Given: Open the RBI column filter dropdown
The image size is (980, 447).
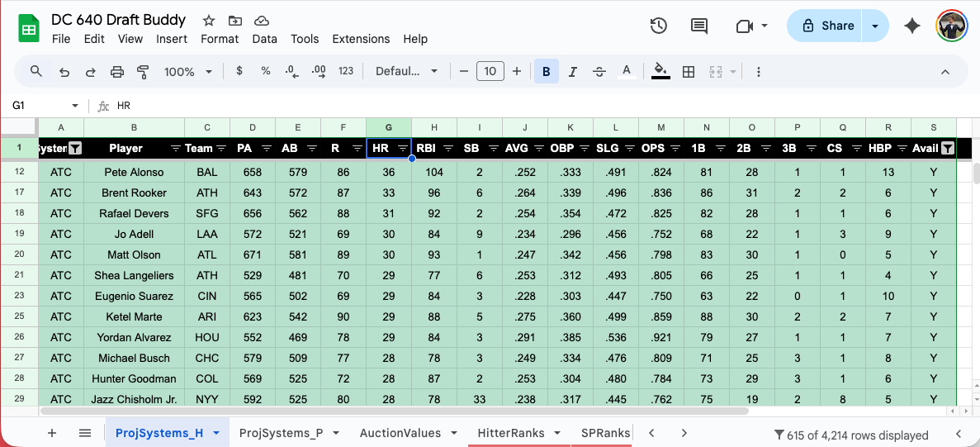Looking at the screenshot, I should (x=448, y=148).
